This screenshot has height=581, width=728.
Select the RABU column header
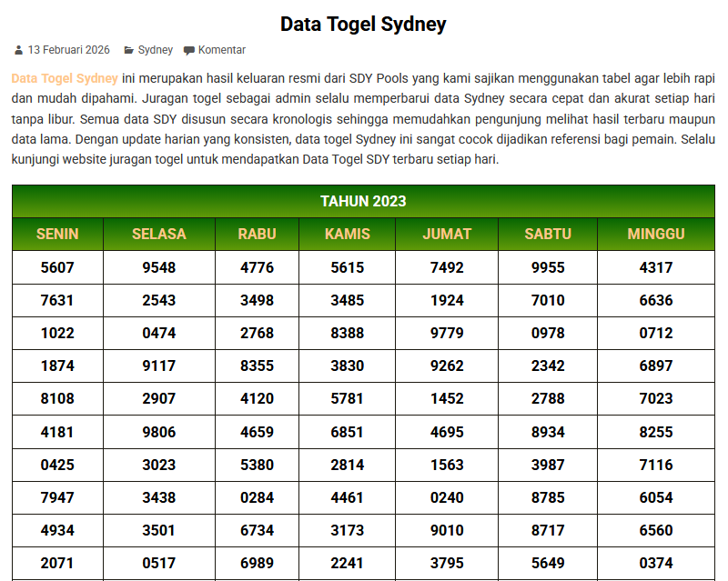(257, 234)
